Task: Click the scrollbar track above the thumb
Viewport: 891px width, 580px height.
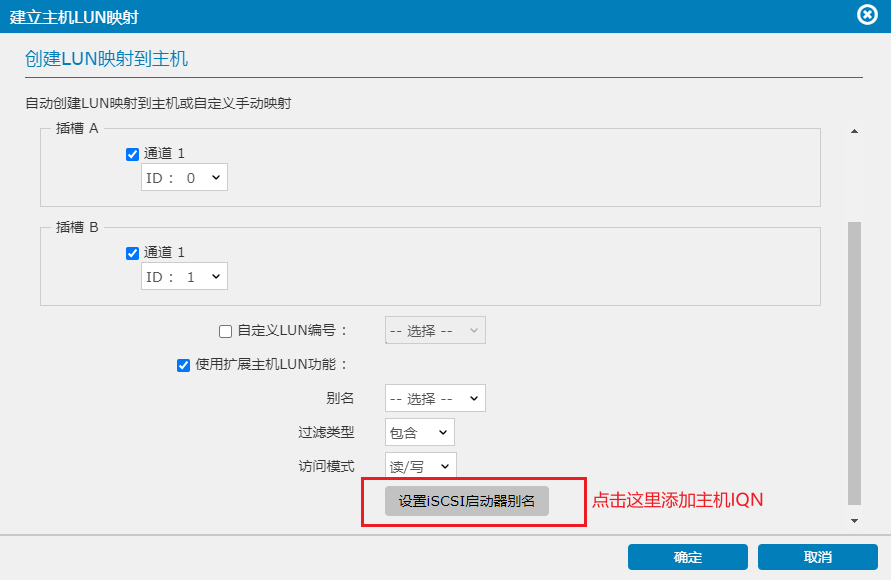Action: [x=854, y=180]
